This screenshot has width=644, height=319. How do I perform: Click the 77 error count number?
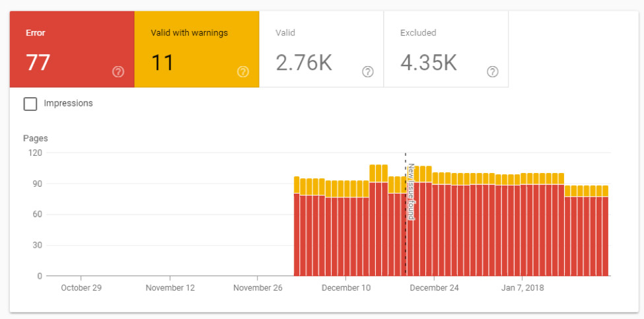pos(38,63)
